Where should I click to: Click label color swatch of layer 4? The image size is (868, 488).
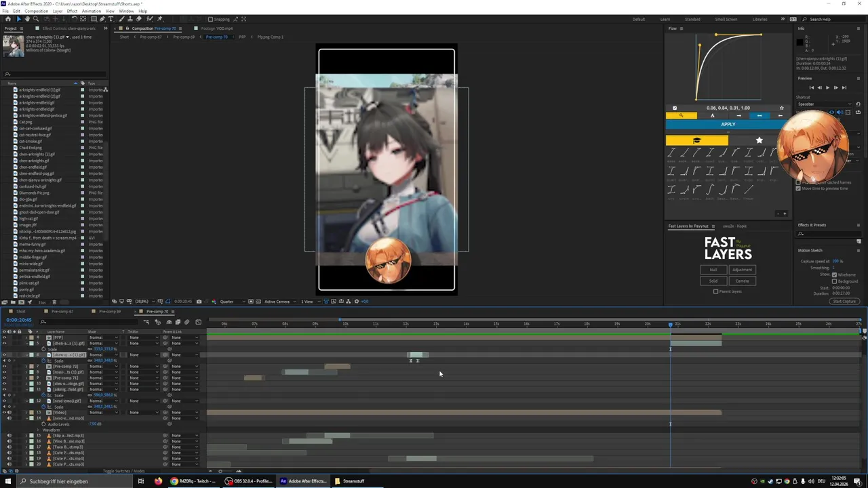[x=31, y=338]
